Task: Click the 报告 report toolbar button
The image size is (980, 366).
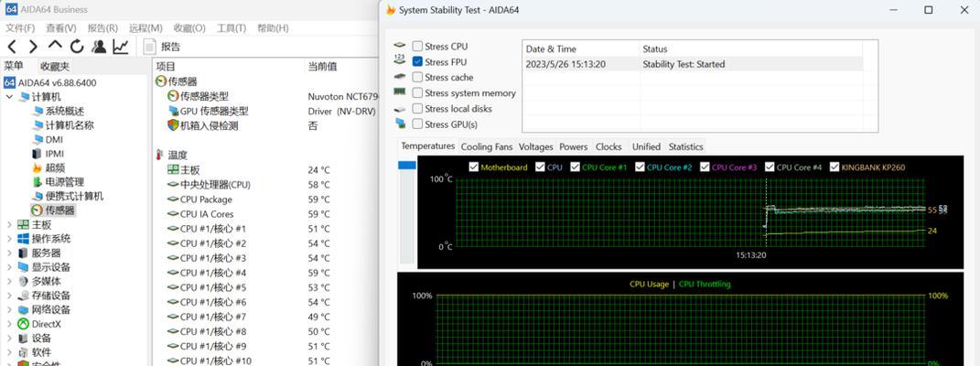Action: click(x=163, y=47)
